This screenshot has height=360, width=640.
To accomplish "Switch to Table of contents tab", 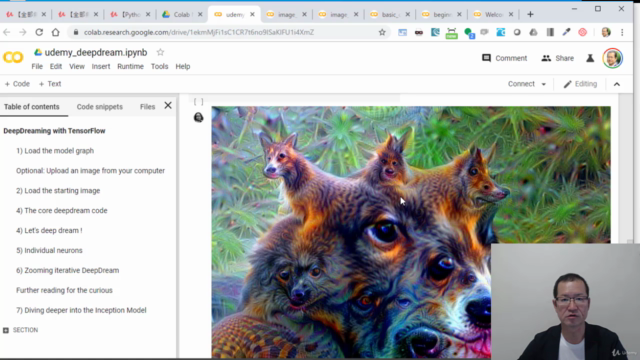I will coord(32,107).
